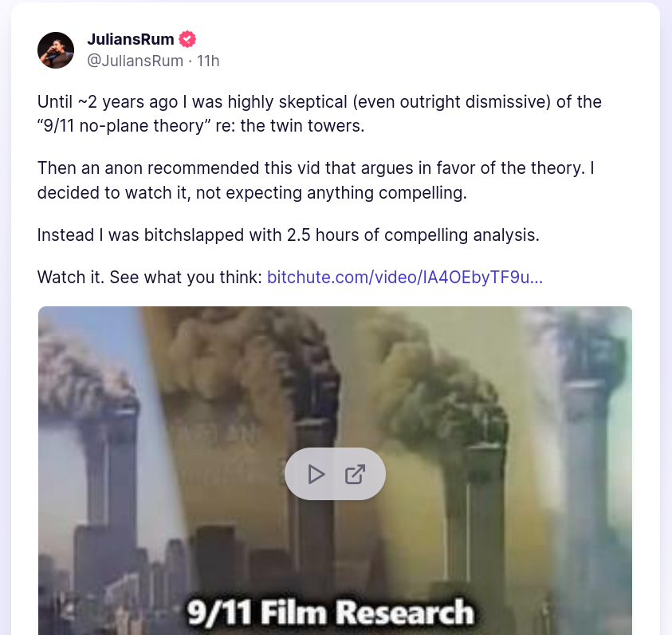Click the pink verified badge beside JuliansRum
Screen dimensions: 672x635
point(187,39)
